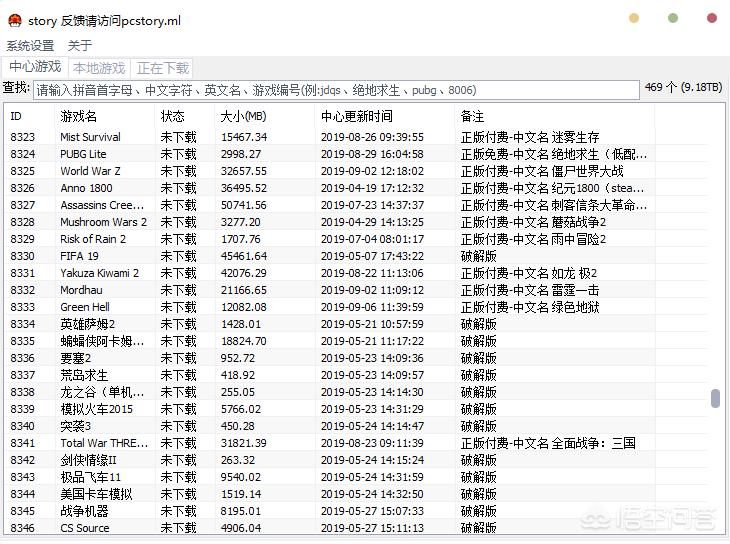This screenshot has height=544, width=730.
Task: Sort by the 备注 column header
Action: pos(554,116)
